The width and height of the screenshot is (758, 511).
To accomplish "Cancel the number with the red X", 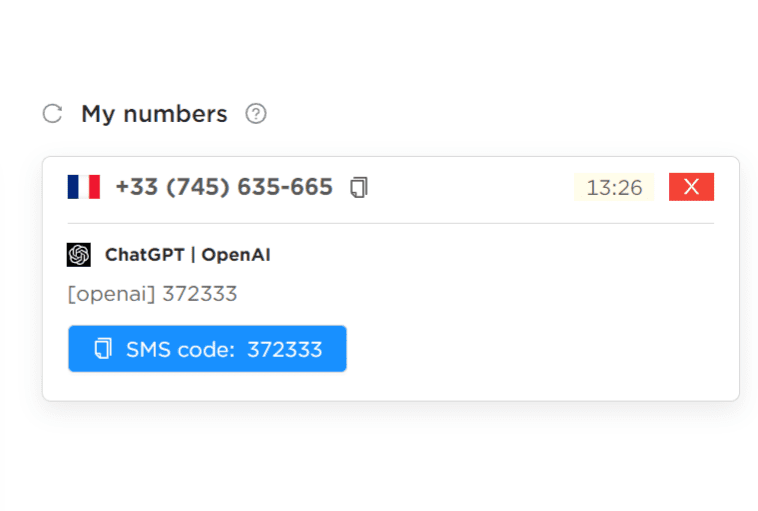I will pyautogui.click(x=691, y=187).
